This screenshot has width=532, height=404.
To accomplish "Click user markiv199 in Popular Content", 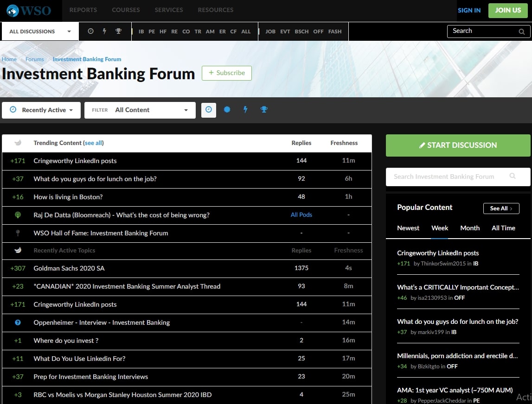I will (x=431, y=332).
